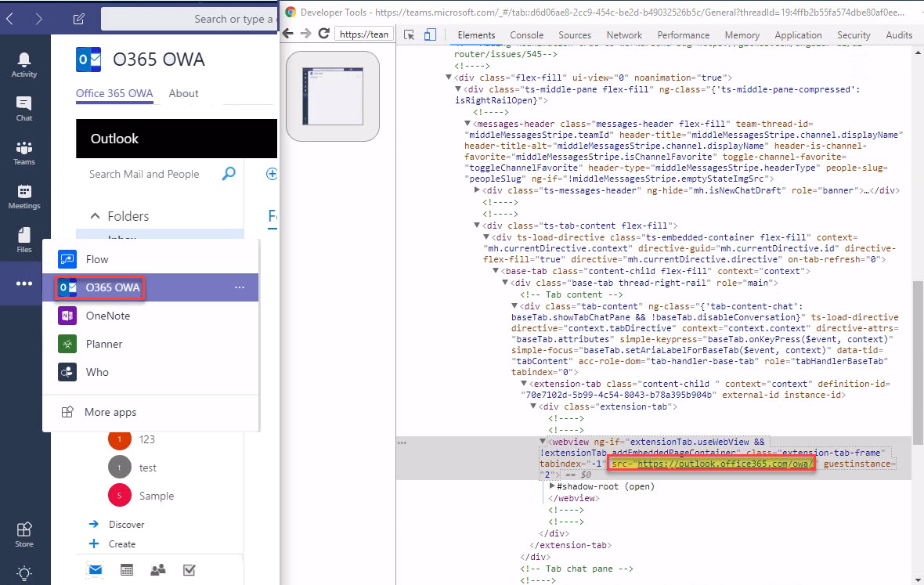This screenshot has width=924, height=585.
Task: Switch to DevTools Console tab
Action: click(x=527, y=35)
